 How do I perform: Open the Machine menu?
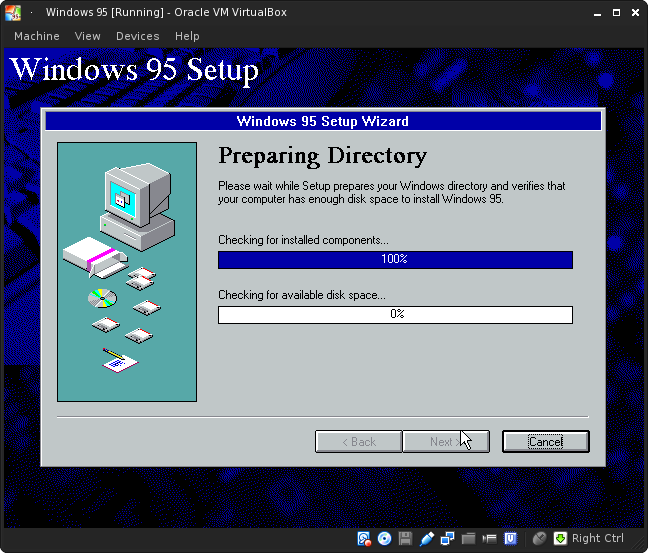37,36
